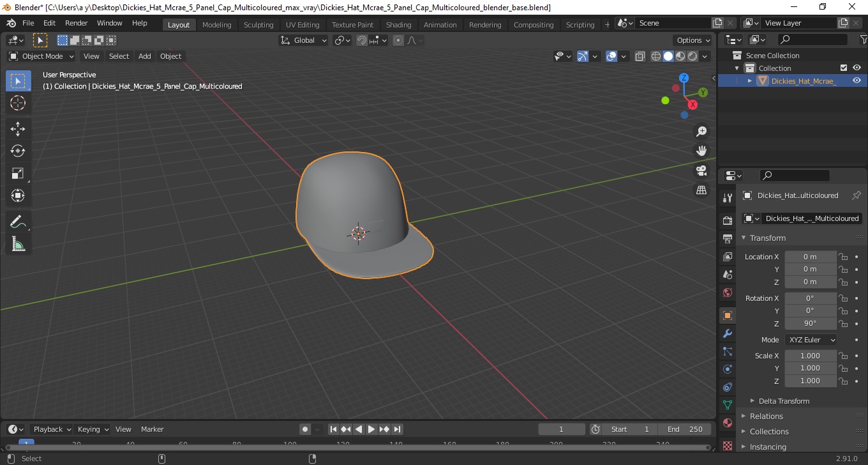Image resolution: width=868 pixels, height=465 pixels.
Task: Toggle Collection exclude checkbox in outliner
Action: click(x=844, y=68)
